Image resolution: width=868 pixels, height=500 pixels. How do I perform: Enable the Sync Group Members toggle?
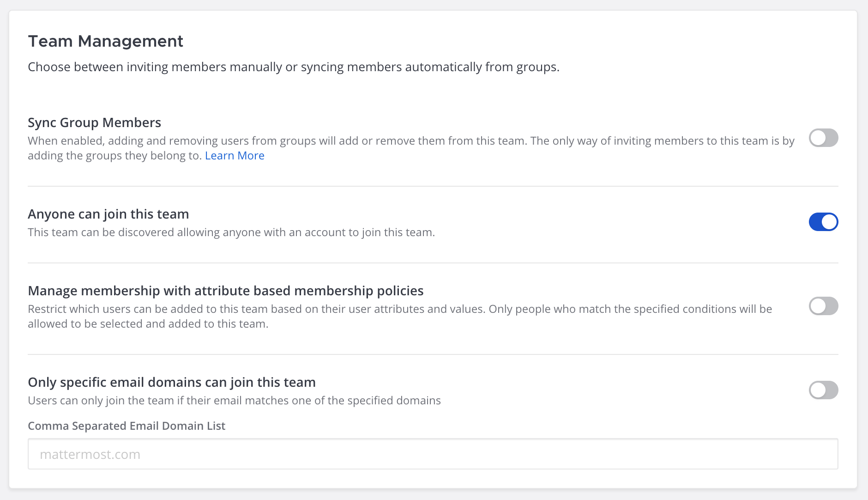[823, 138]
